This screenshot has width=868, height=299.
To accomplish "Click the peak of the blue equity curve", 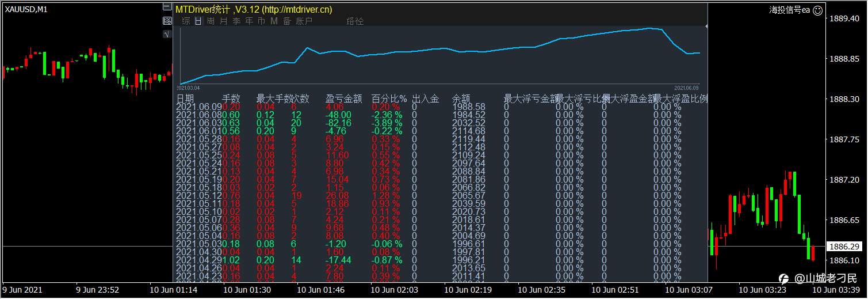I will pos(650,28).
